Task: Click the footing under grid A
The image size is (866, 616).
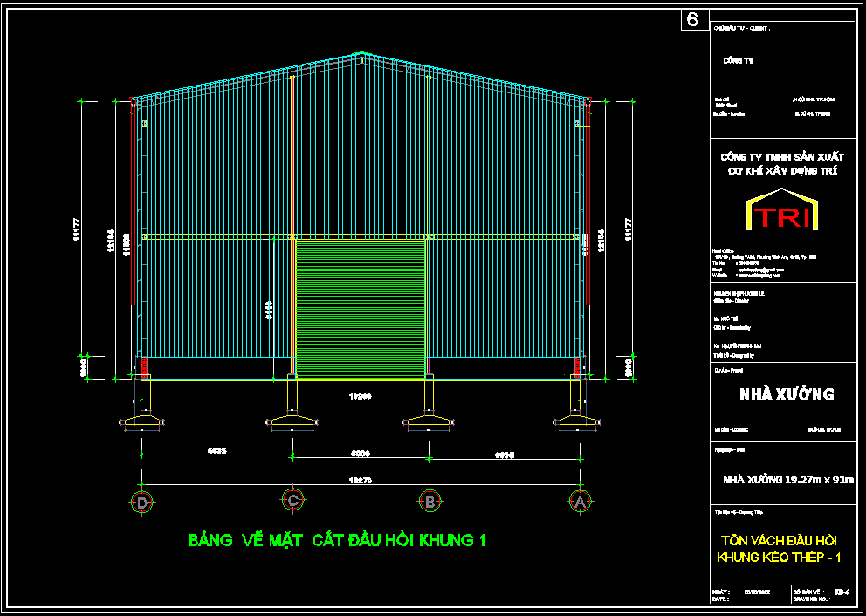Action: click(x=578, y=421)
